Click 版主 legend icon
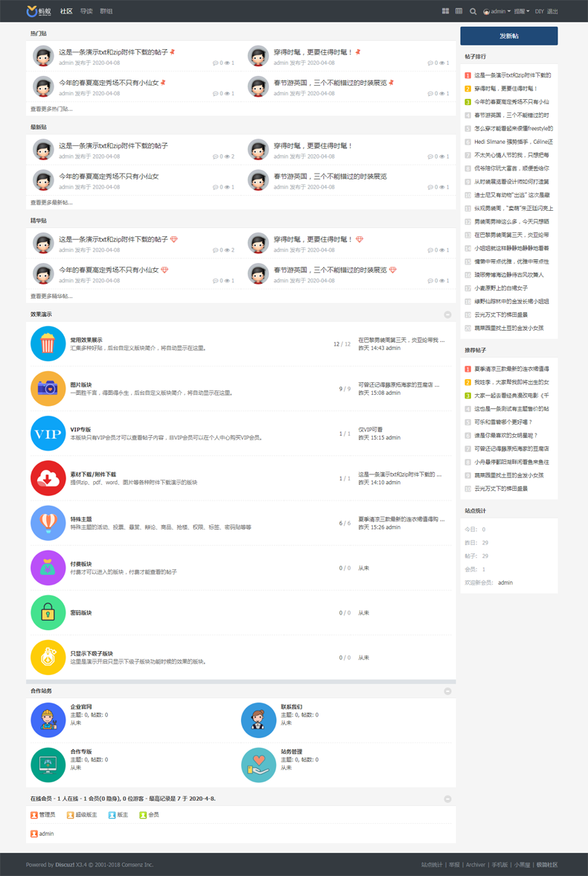Screen dimensions: 588x876 click(x=112, y=815)
